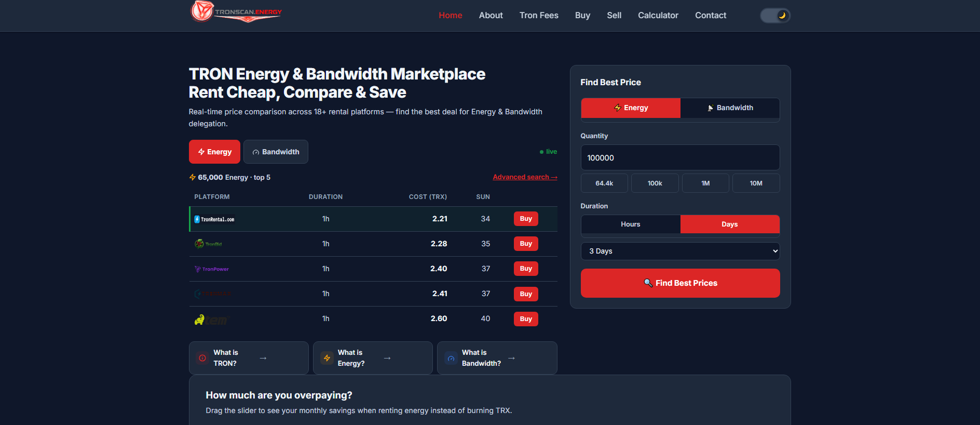This screenshot has width=980, height=425.
Task: Click the TronRental.com platform logo
Action: pos(214,219)
